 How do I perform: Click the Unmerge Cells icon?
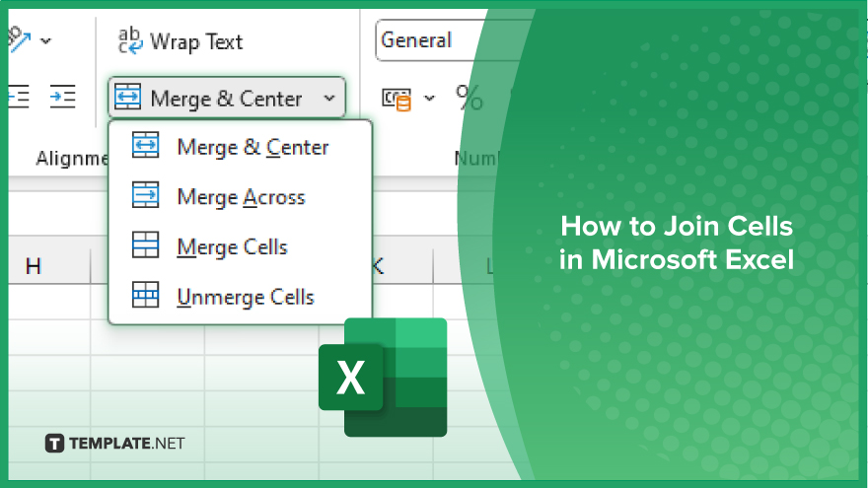pyautogui.click(x=146, y=295)
